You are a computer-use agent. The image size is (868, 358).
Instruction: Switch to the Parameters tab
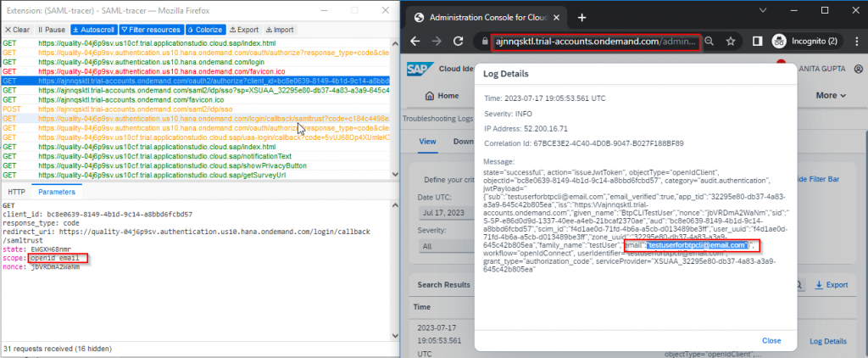point(57,192)
